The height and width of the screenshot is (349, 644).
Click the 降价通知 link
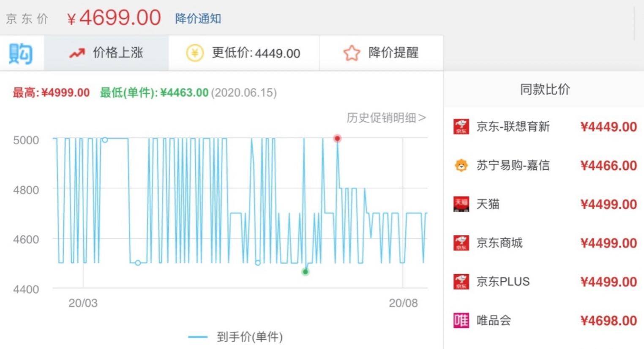tap(198, 19)
